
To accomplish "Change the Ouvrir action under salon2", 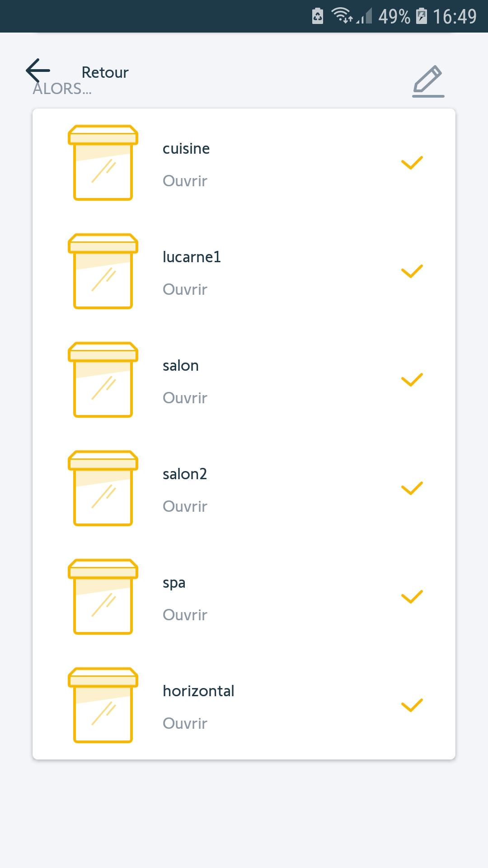I will [x=185, y=507].
